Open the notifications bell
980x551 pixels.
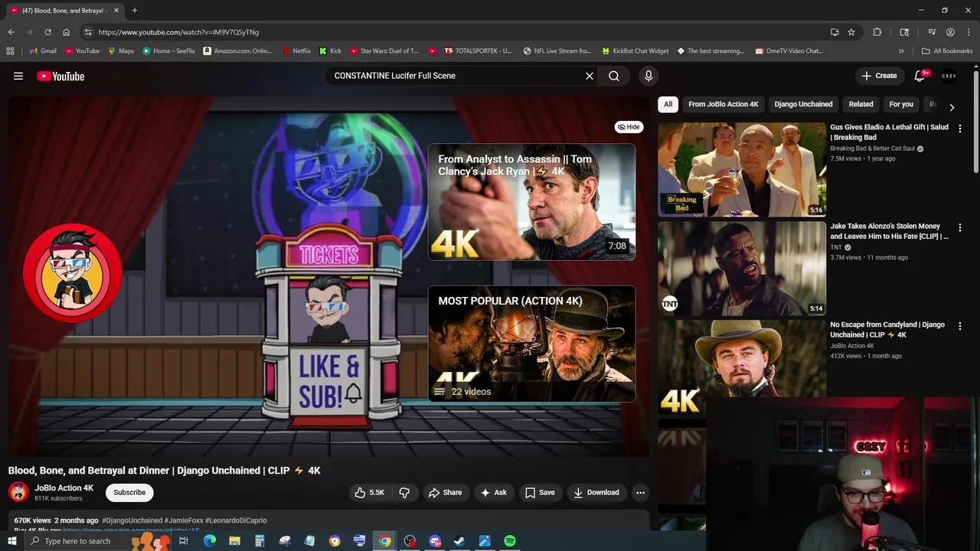pos(920,76)
